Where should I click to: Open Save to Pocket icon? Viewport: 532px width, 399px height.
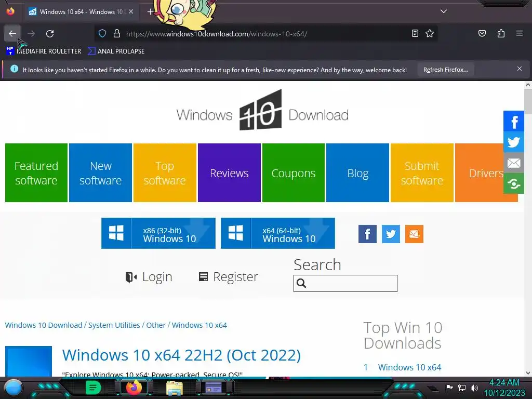pyautogui.click(x=482, y=33)
